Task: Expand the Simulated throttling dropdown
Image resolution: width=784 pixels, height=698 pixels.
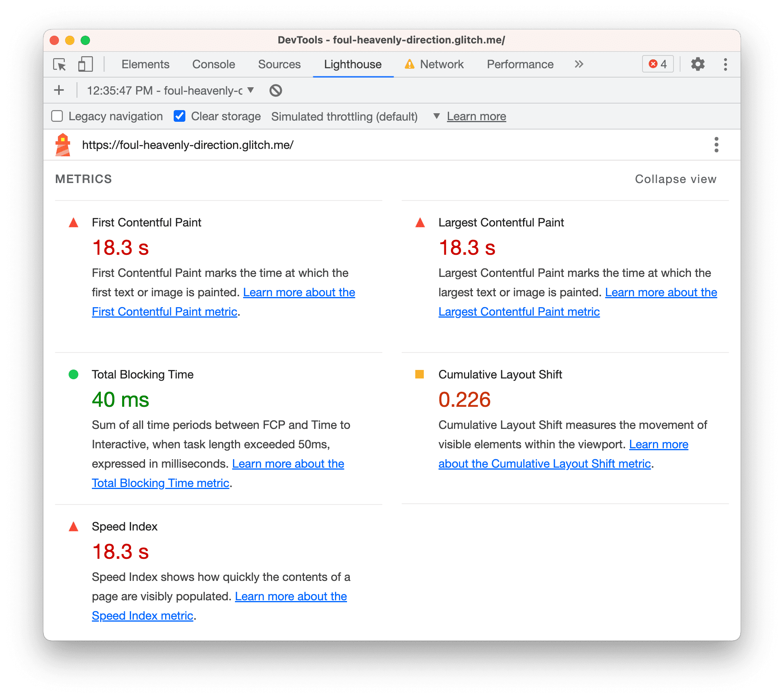Action: (x=435, y=116)
